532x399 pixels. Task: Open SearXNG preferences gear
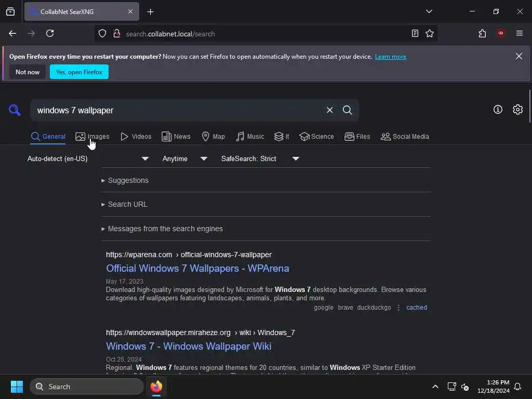pos(517,110)
